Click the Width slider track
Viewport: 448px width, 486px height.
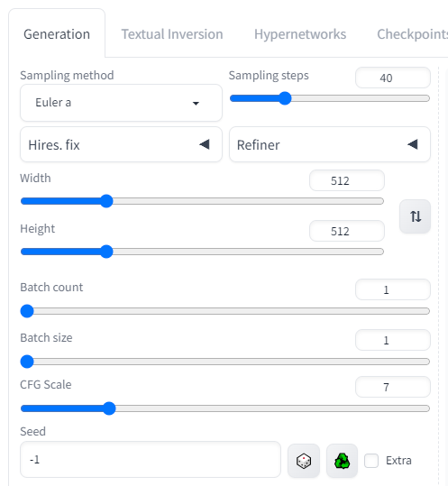(202, 201)
